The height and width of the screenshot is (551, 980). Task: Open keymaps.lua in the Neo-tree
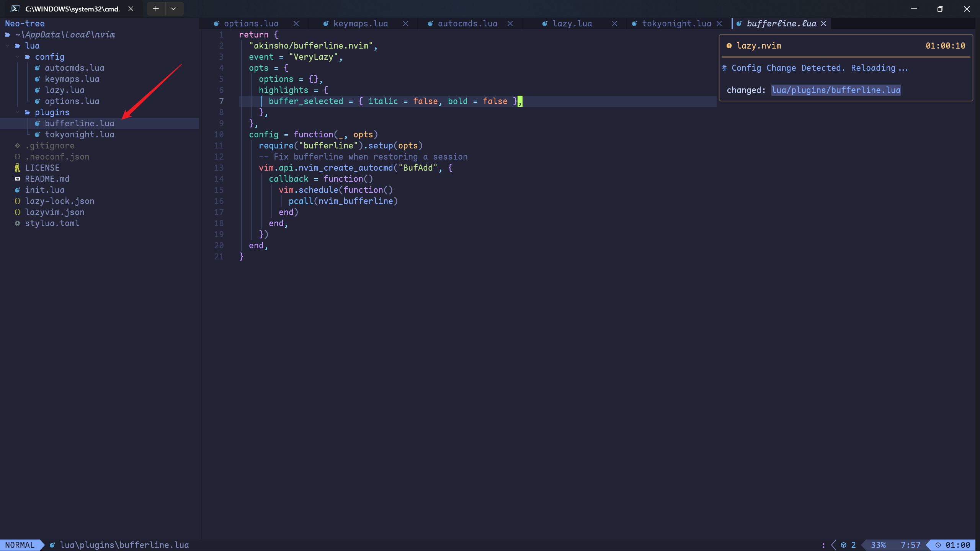point(72,79)
